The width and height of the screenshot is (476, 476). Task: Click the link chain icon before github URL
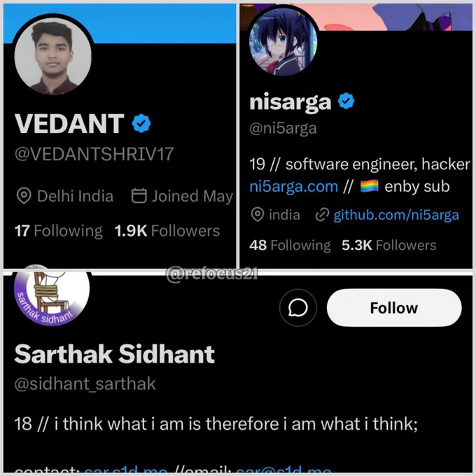tap(322, 215)
